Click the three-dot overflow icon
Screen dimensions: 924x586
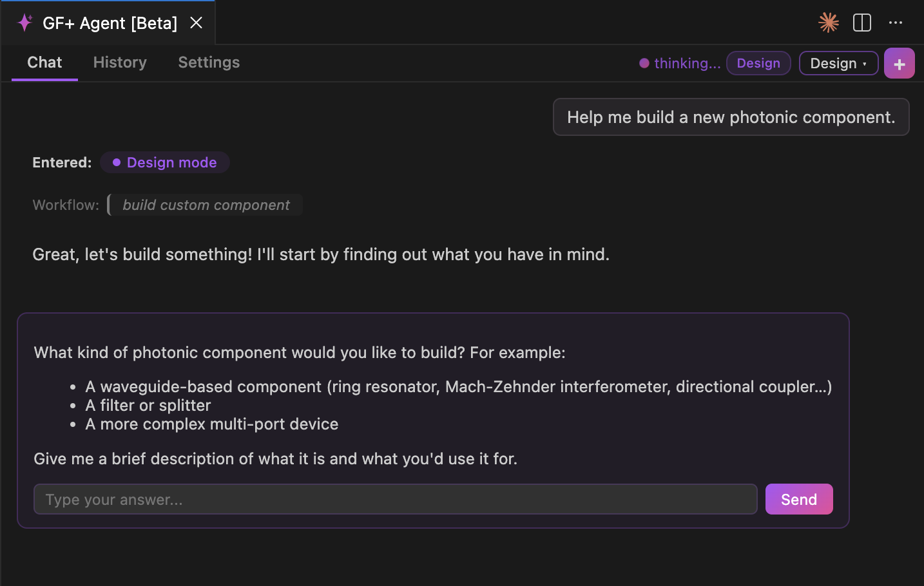[x=896, y=23]
